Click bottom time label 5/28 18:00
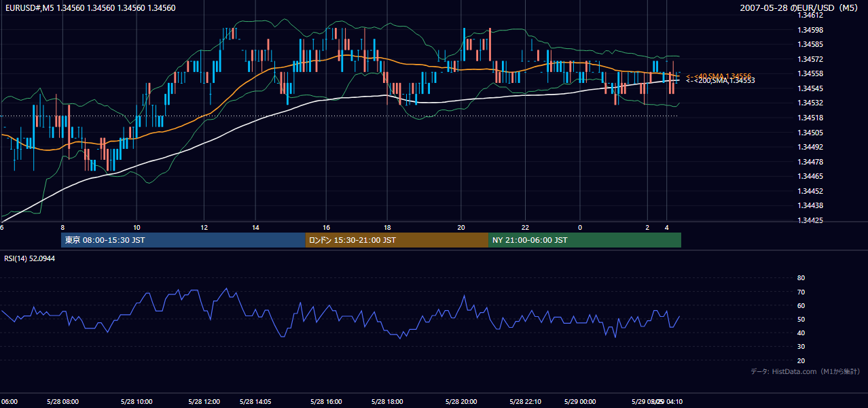 pyautogui.click(x=387, y=402)
